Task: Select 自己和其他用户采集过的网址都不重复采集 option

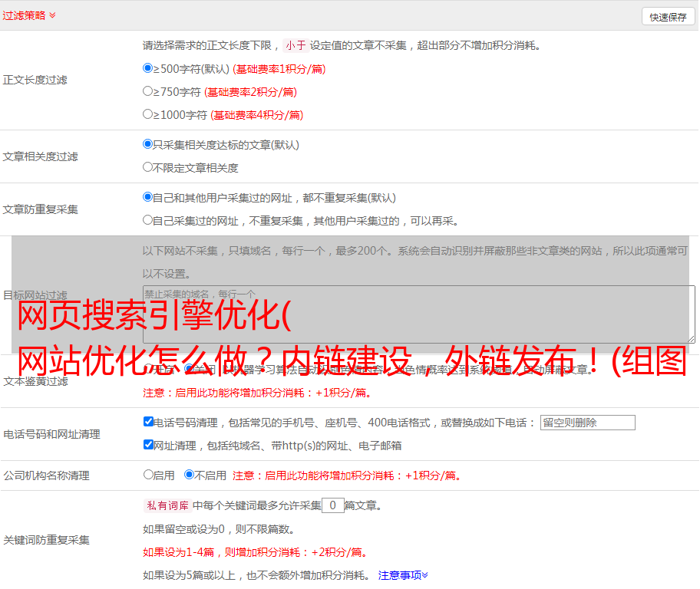Action: pos(147,197)
